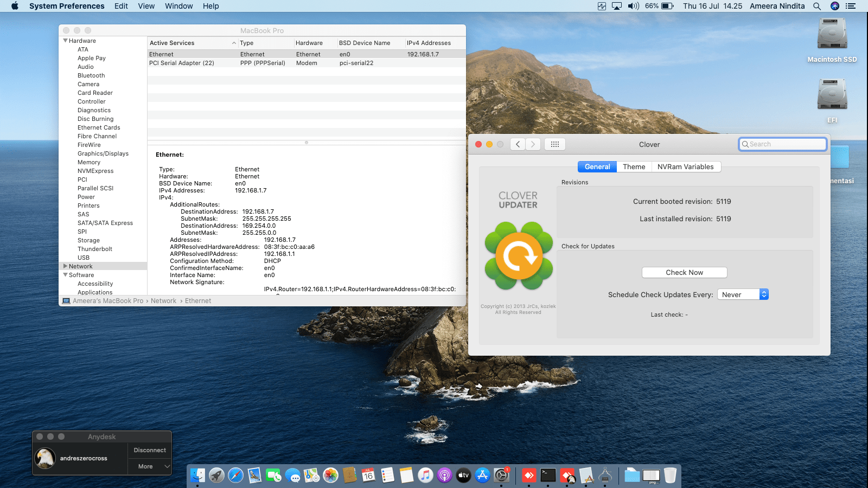
Task: Expand the Network section in the sidebar
Action: [x=66, y=266]
